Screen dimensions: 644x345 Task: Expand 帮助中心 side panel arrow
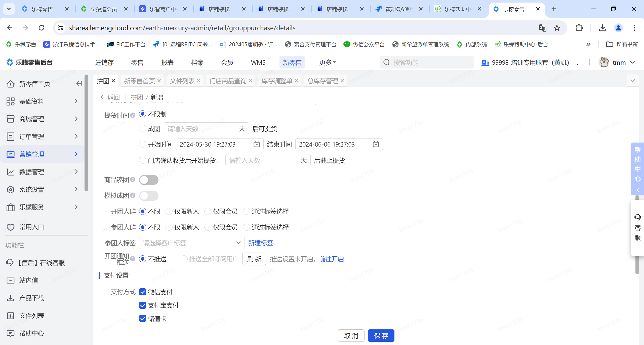coord(637,190)
